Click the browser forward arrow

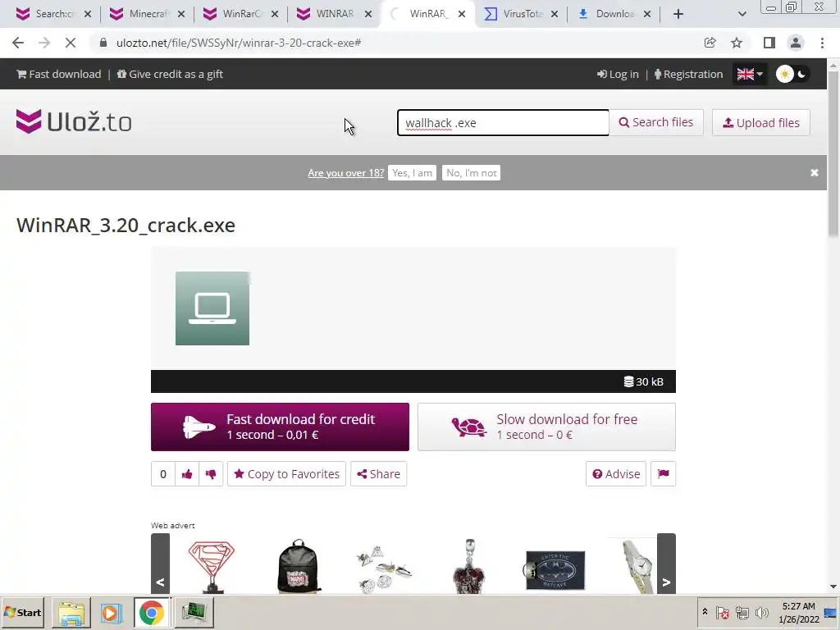pos(44,43)
